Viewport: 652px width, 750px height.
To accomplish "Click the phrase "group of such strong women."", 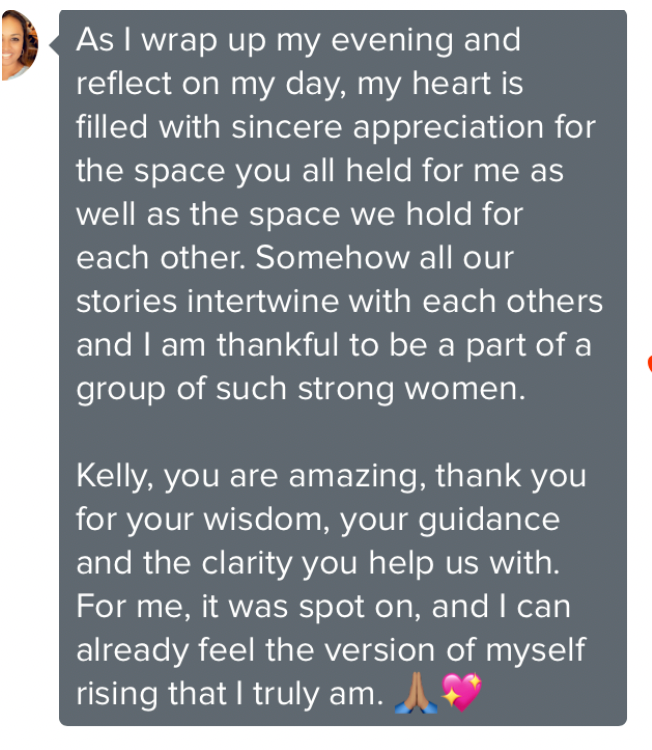I will [300, 390].
